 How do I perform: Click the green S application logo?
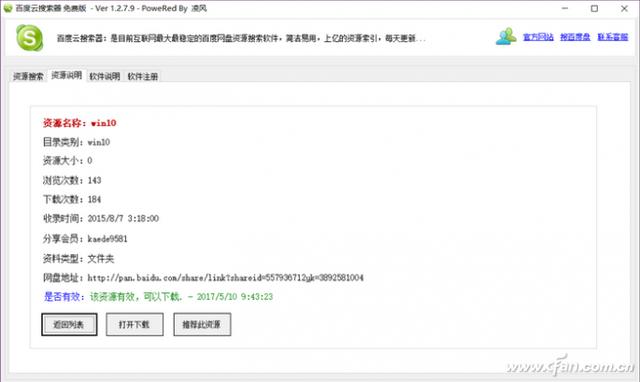[29, 38]
